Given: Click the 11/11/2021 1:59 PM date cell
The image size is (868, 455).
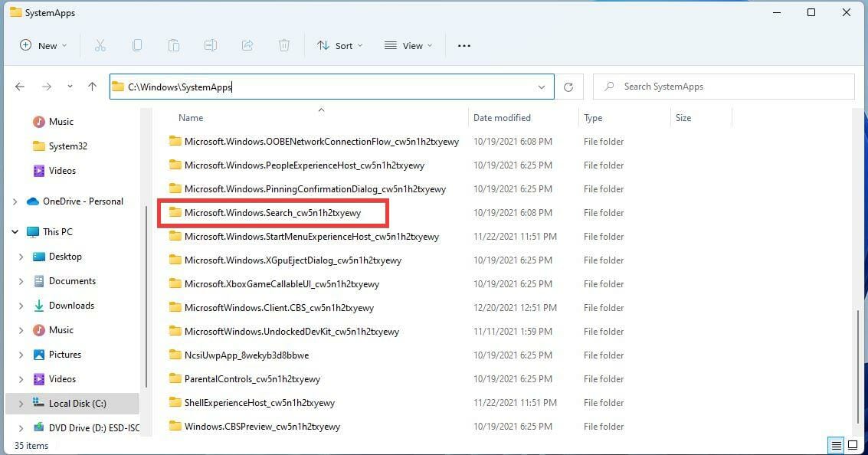Looking at the screenshot, I should click(x=513, y=332).
